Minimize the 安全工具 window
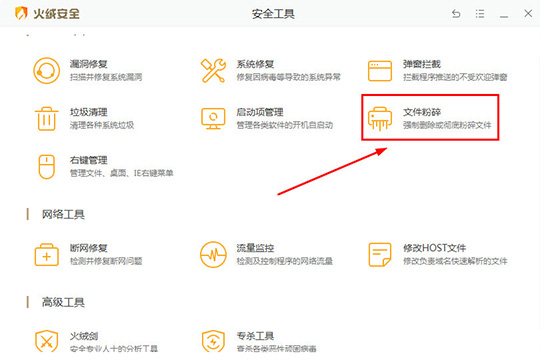 click(504, 14)
